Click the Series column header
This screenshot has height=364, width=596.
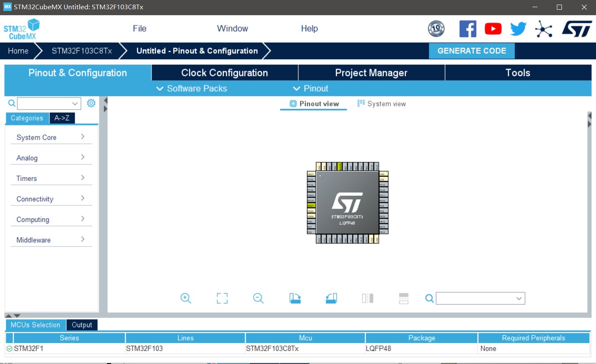69,338
